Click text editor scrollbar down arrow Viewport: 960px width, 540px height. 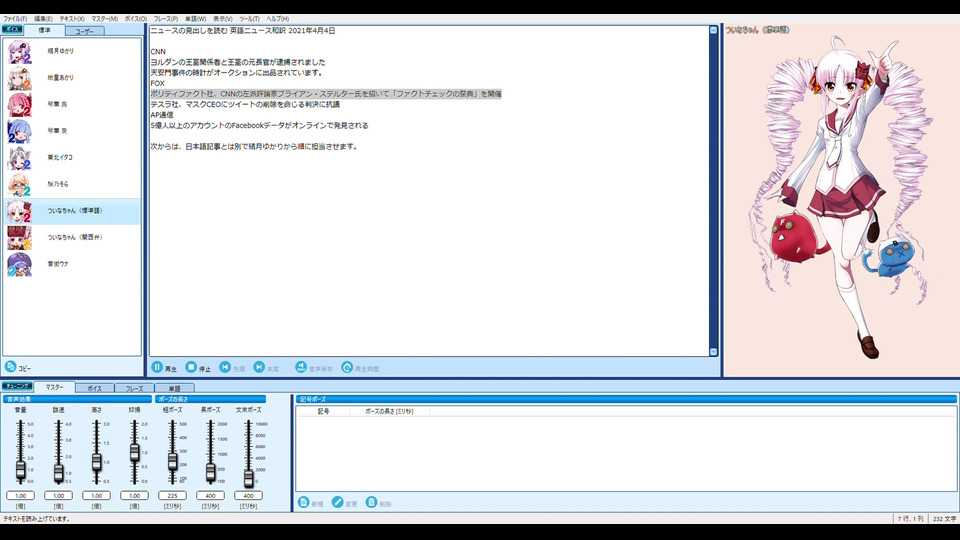click(x=713, y=351)
